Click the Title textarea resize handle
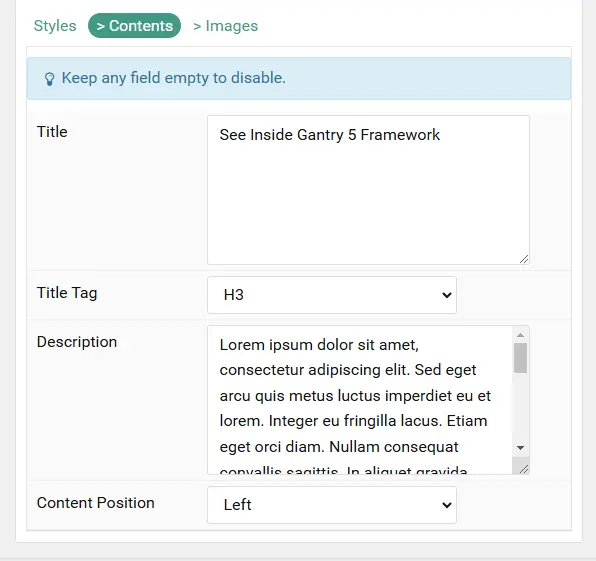This screenshot has height=561, width=596. click(524, 259)
